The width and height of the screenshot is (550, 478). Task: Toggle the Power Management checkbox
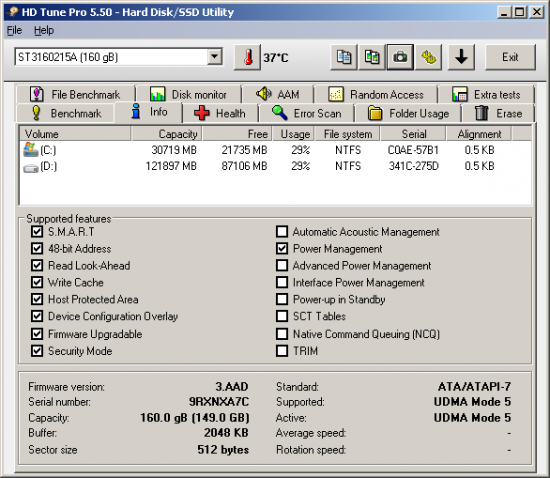point(282,248)
